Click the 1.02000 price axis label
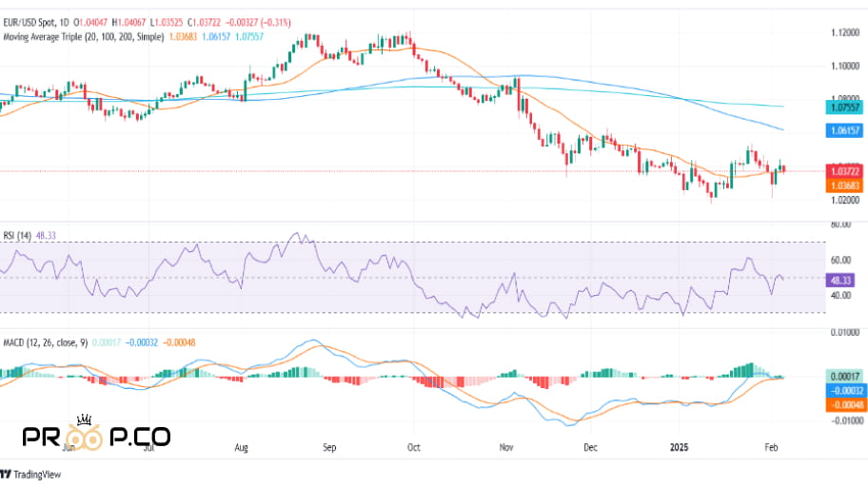The image size is (868, 488). point(845,201)
